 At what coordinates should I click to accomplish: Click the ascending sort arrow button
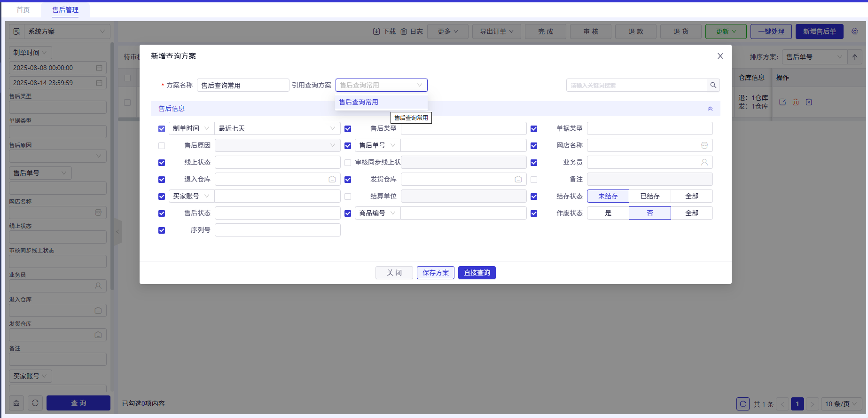click(x=855, y=57)
